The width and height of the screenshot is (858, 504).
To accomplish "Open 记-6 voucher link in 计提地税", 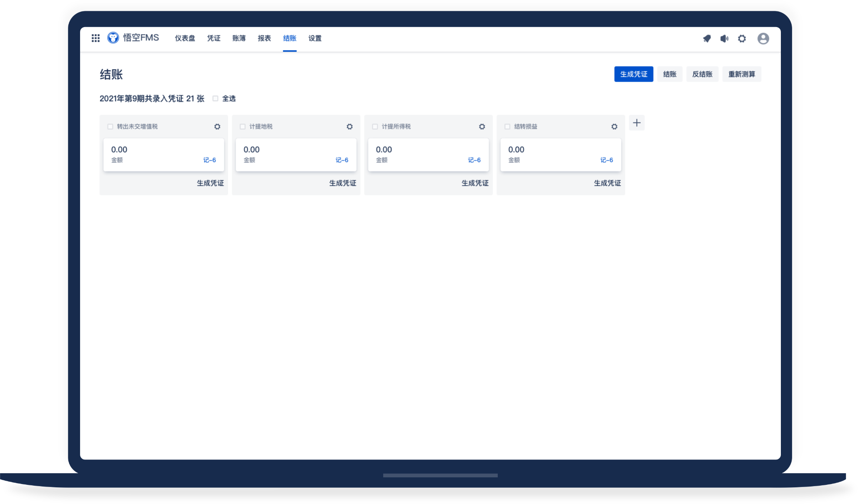I will (x=342, y=160).
